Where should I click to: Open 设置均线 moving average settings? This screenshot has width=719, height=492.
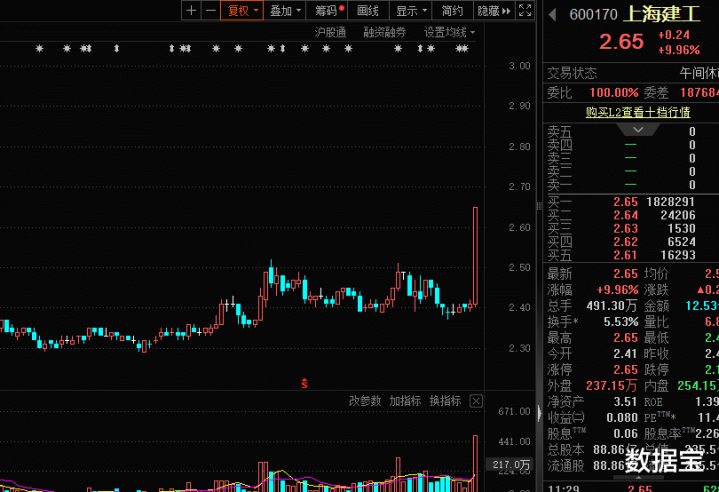pyautogui.click(x=449, y=33)
